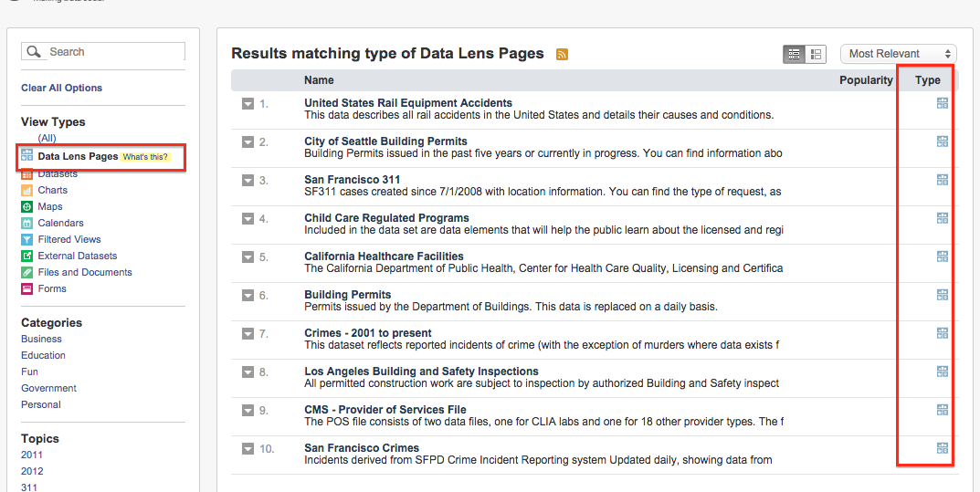Click the Name column header

pyautogui.click(x=319, y=80)
